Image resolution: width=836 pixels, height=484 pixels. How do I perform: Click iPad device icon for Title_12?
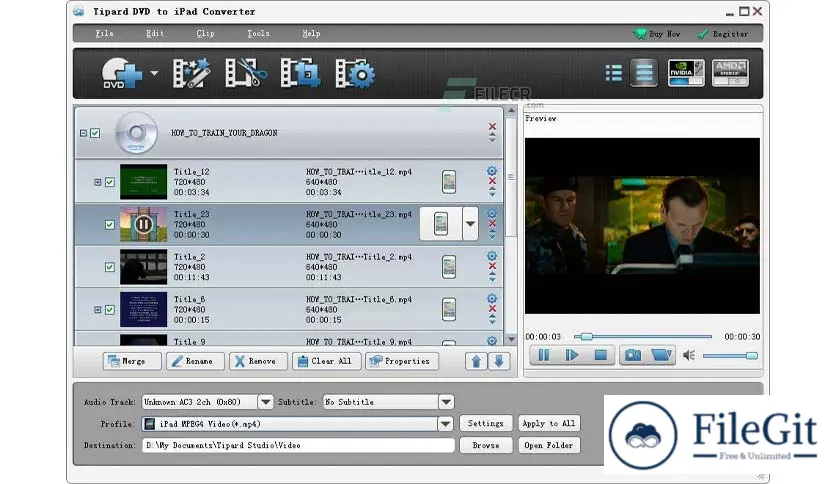[449, 182]
